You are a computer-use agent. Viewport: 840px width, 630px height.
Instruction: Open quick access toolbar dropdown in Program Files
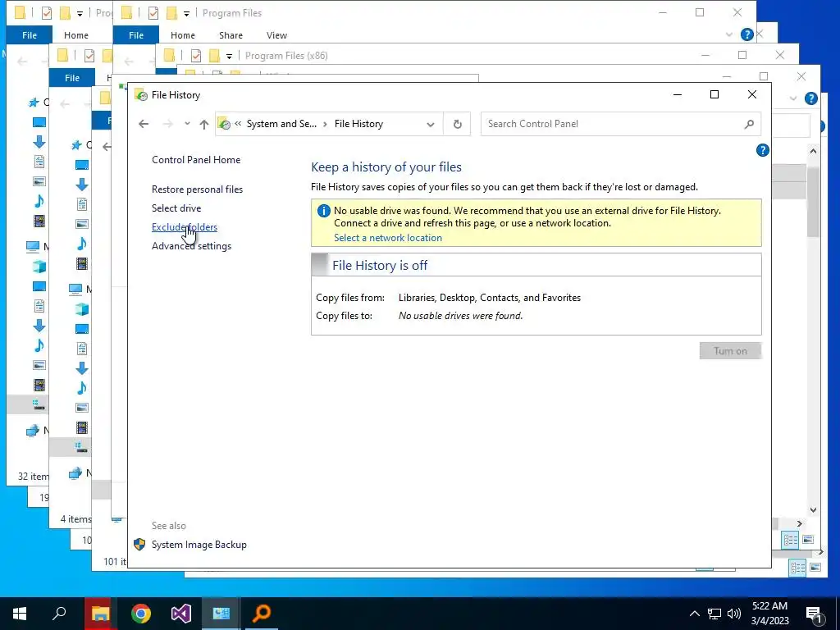click(x=186, y=13)
